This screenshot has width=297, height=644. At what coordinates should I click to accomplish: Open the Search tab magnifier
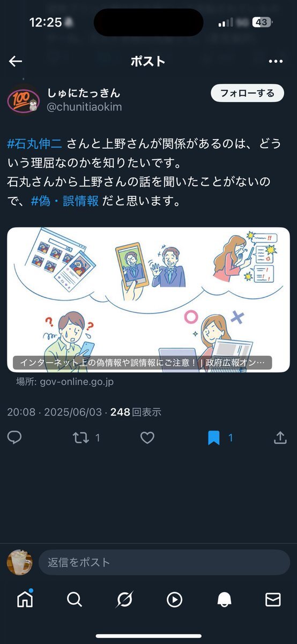(x=75, y=599)
